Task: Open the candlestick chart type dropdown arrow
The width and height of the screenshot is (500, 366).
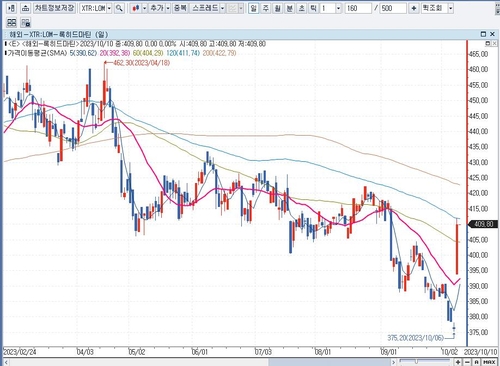Action: (144, 8)
